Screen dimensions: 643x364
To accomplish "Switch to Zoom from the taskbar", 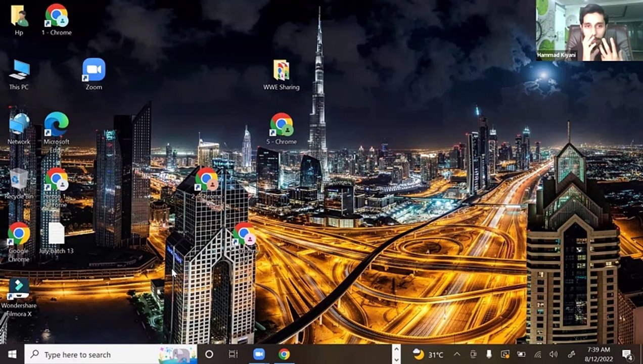I will (259, 354).
